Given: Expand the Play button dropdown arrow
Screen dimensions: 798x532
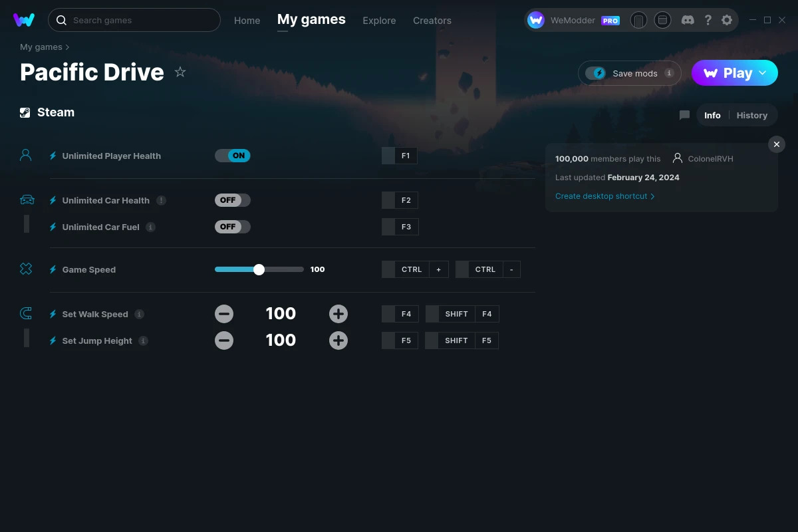Looking at the screenshot, I should point(763,73).
